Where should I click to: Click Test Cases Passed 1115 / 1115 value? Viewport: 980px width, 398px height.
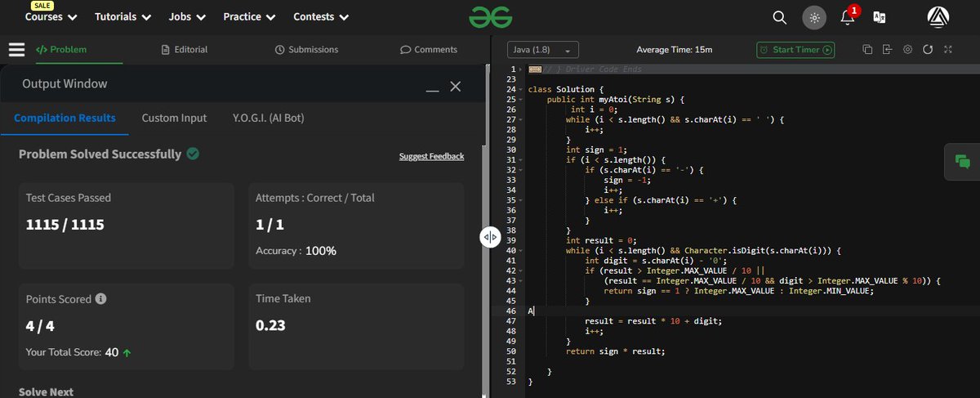(65, 225)
